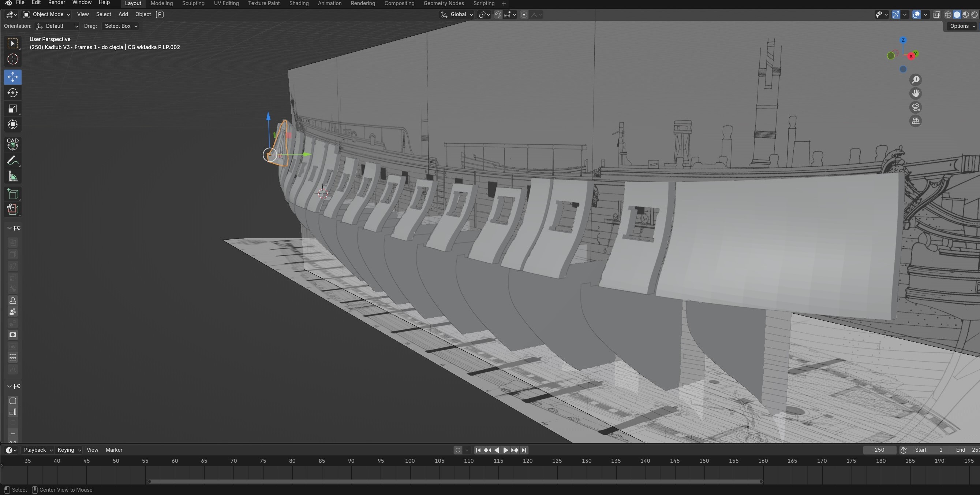Toggle the camera view icon

click(x=916, y=107)
